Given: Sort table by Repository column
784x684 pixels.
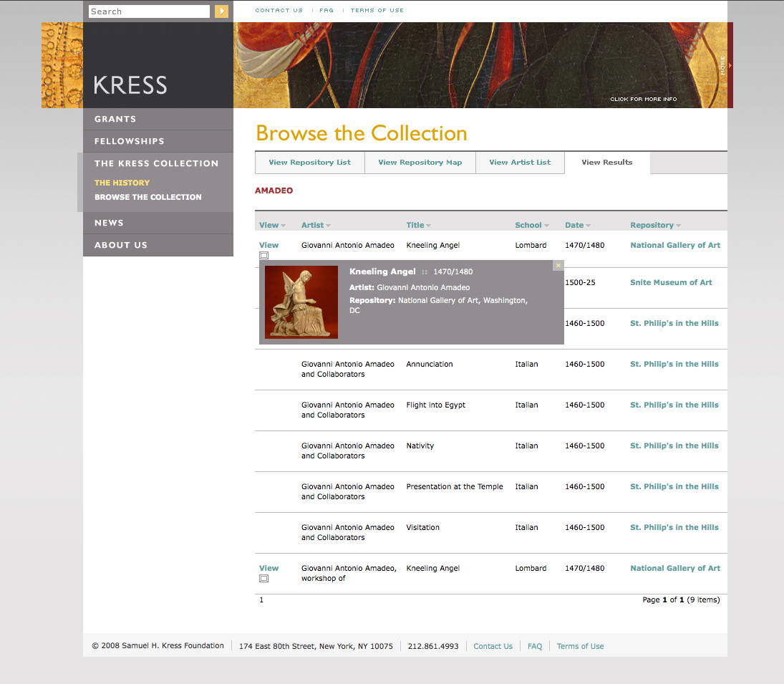Looking at the screenshot, I should (655, 225).
